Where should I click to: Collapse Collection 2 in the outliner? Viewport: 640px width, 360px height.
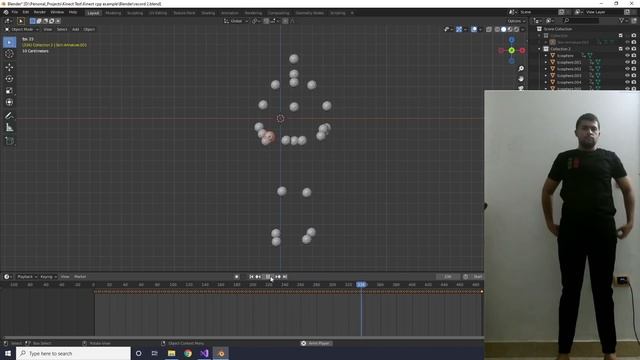coord(540,49)
